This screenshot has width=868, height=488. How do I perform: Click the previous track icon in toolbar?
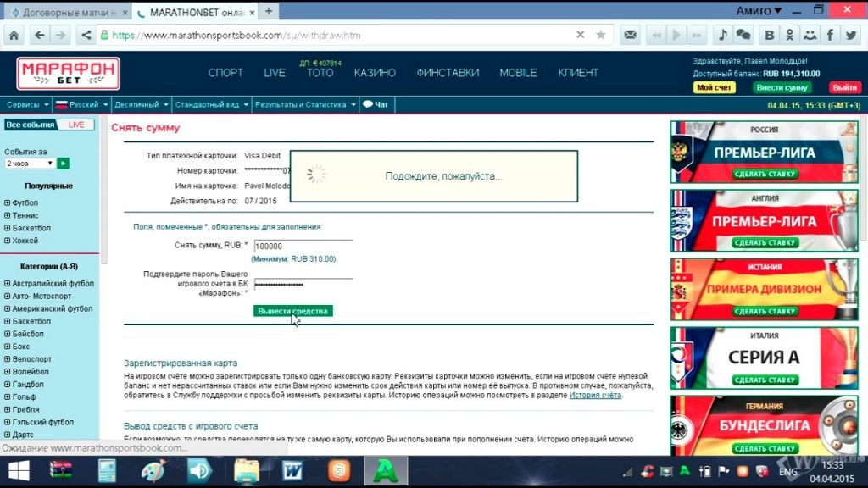click(657, 35)
